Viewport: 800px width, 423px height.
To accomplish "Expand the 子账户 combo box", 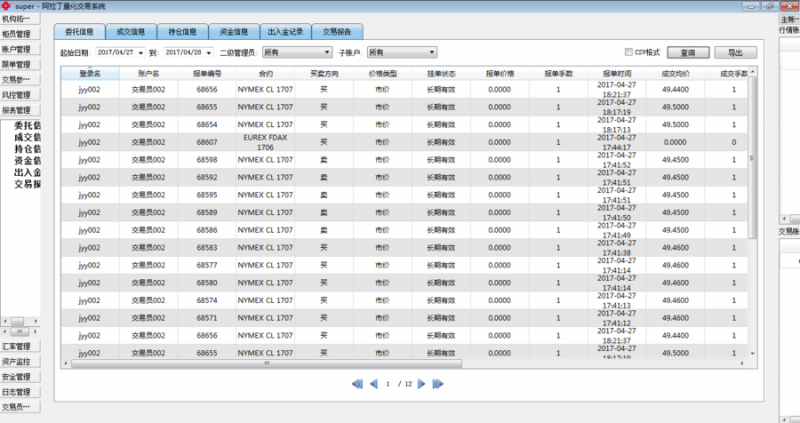I will tap(402, 52).
